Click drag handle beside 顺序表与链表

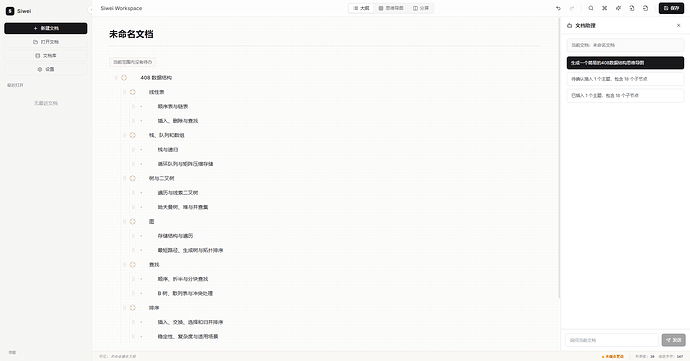pos(133,107)
